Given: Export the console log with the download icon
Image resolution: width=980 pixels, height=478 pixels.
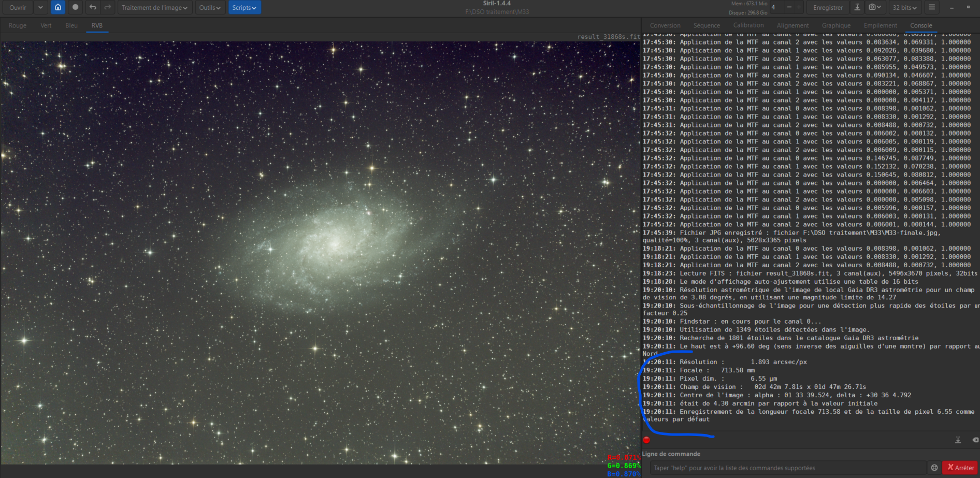Looking at the screenshot, I should [958, 440].
